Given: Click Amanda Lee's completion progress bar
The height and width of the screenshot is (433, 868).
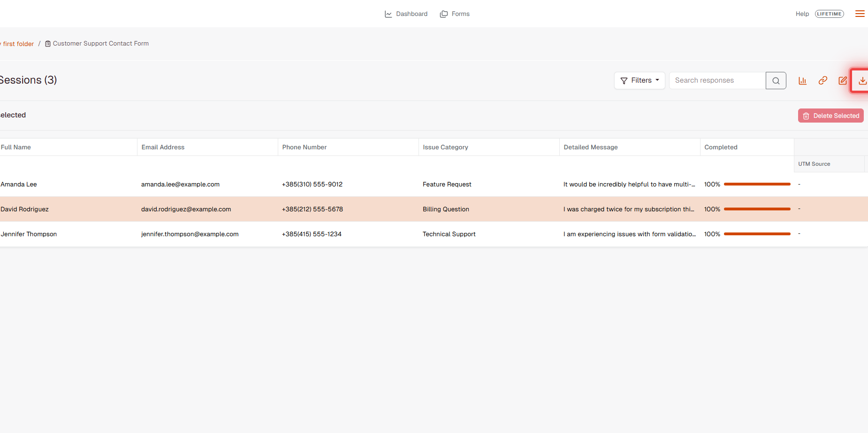Looking at the screenshot, I should pos(757,184).
